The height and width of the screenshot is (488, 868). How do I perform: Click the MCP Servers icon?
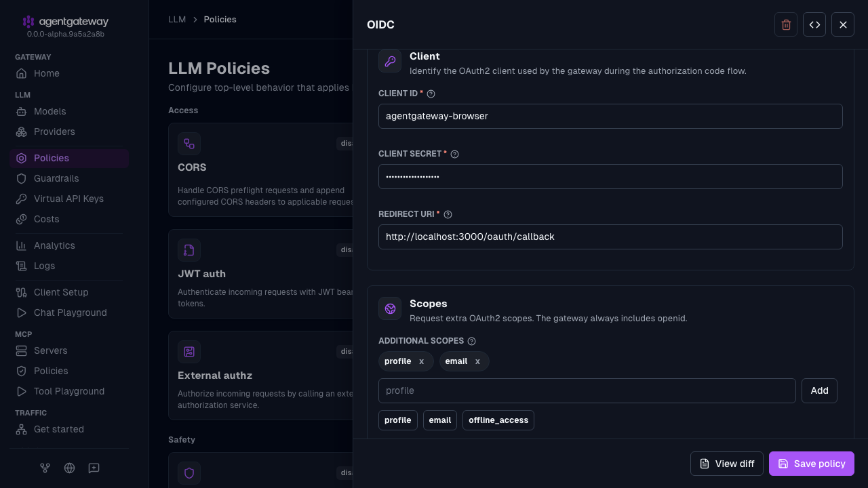[22, 350]
